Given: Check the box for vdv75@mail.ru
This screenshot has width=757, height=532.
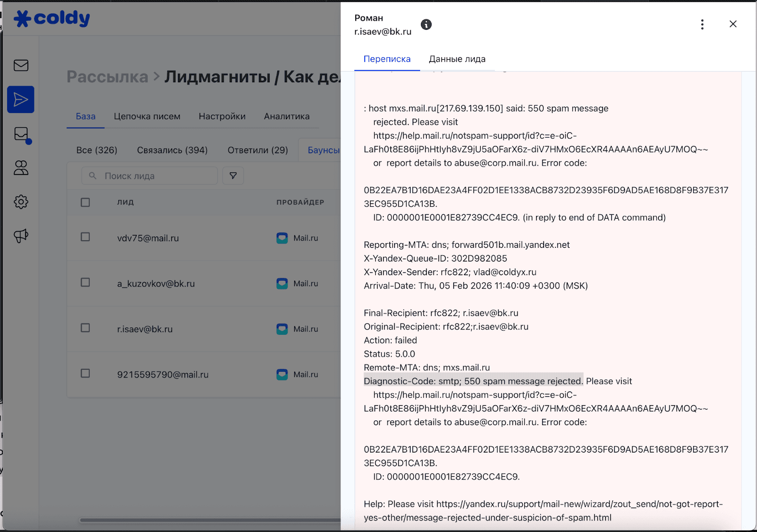Looking at the screenshot, I should click(x=85, y=237).
